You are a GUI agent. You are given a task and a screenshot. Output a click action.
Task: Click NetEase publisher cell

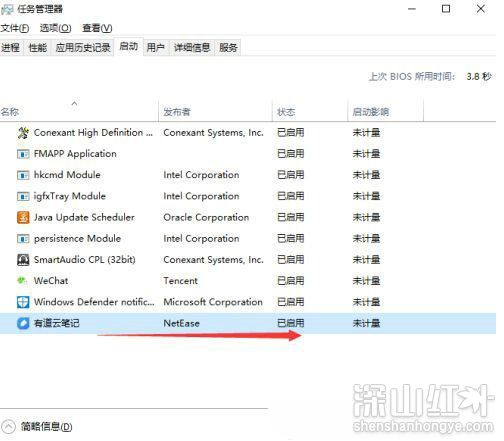pyautogui.click(x=181, y=323)
